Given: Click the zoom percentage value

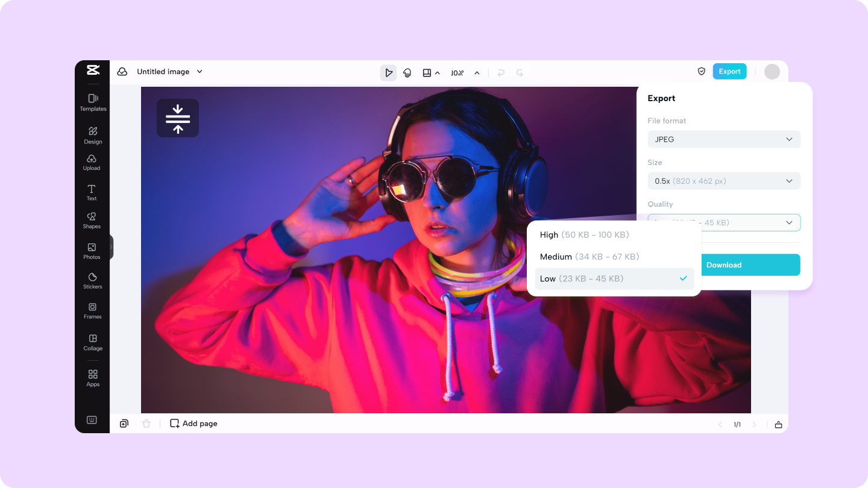Looking at the screenshot, I should coord(458,73).
